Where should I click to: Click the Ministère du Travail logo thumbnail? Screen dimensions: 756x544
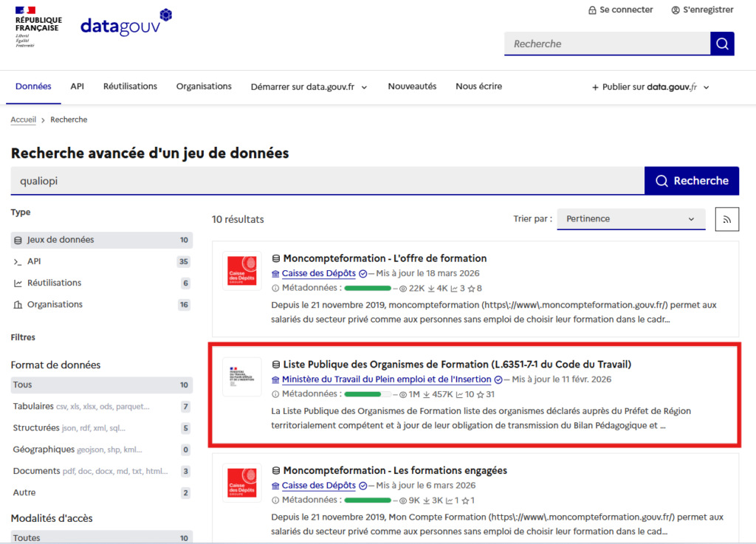tap(241, 376)
